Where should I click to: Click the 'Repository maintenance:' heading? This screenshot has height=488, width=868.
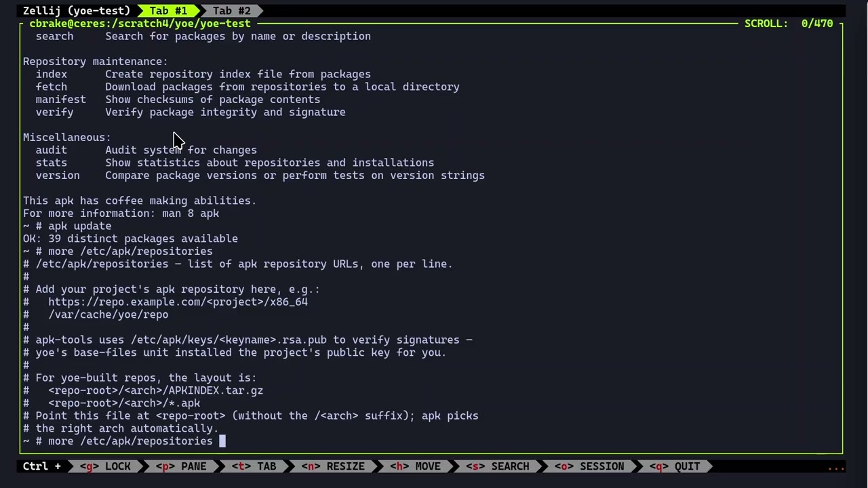point(95,62)
